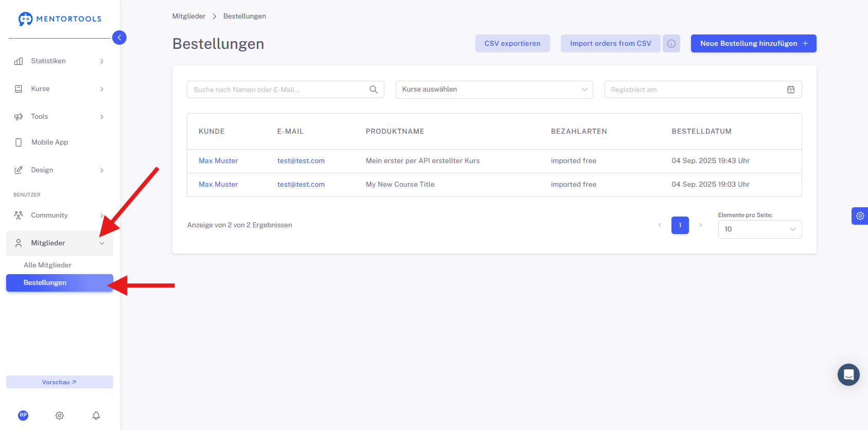Click E-MAIL column header

291,132
